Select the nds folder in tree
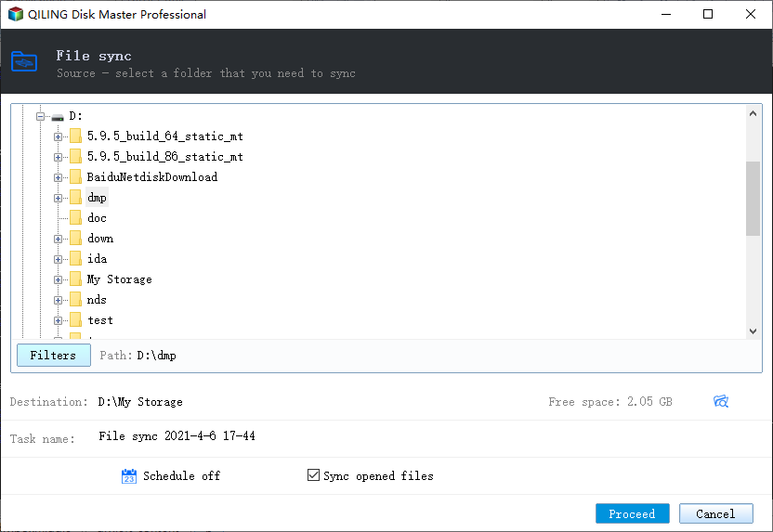 97,300
